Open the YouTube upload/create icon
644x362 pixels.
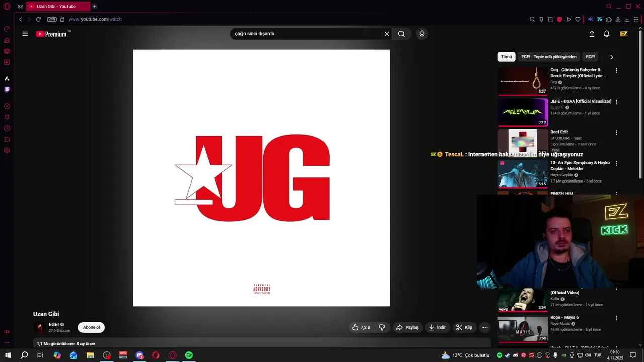click(x=592, y=34)
